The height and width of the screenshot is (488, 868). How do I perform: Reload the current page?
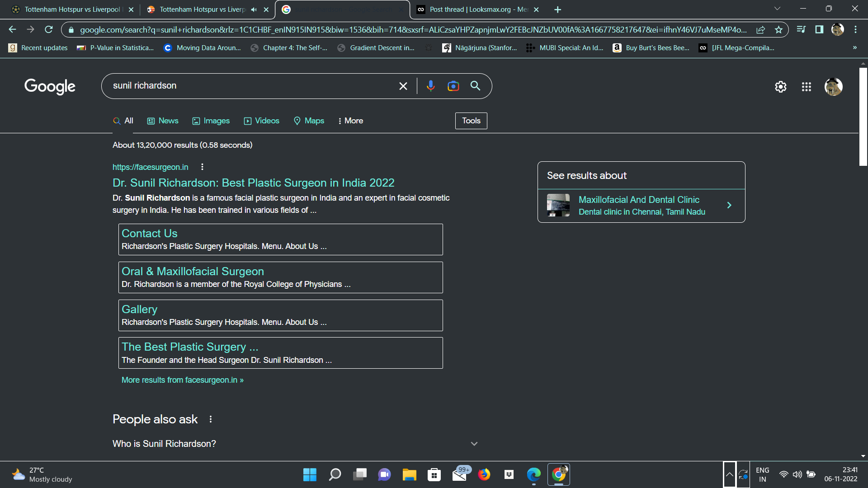(49, 29)
